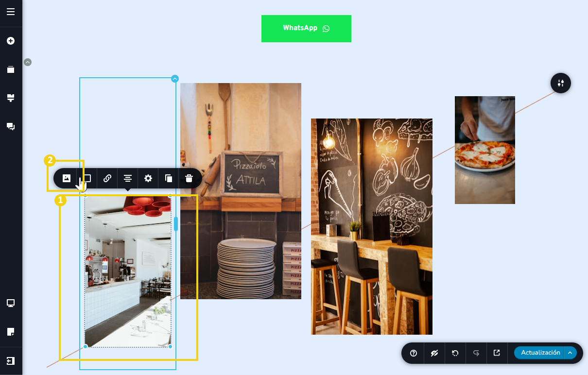Delete the selected image via trash icon
This screenshot has width=588, height=375.
[x=189, y=178]
